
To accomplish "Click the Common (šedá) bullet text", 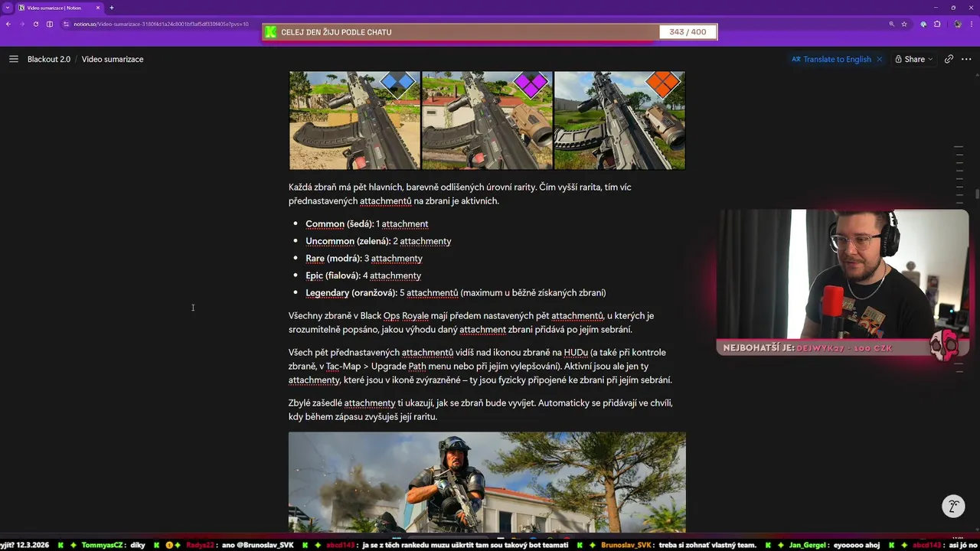I will click(x=367, y=223).
